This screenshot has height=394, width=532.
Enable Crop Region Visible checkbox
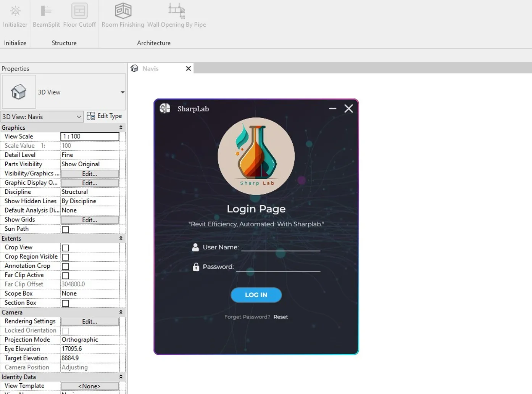(x=66, y=257)
